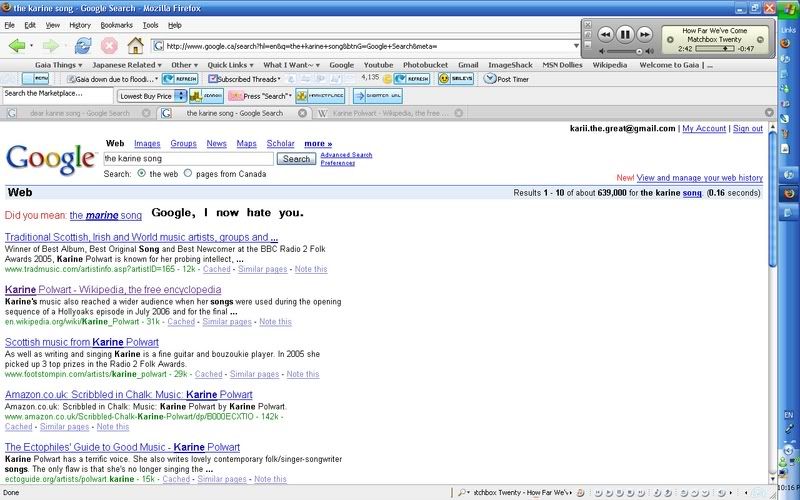This screenshot has height=500, width=800.
Task: Open Google Images search link
Action: click(x=147, y=144)
